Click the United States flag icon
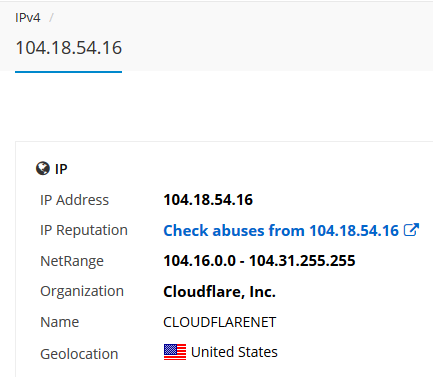Screen dimensions: 433x377 [175, 352]
